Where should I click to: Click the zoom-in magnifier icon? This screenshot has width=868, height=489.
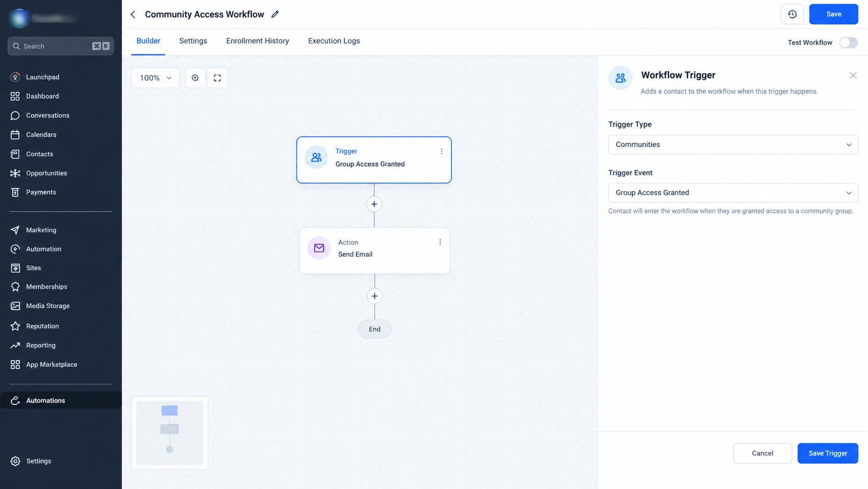click(x=195, y=78)
